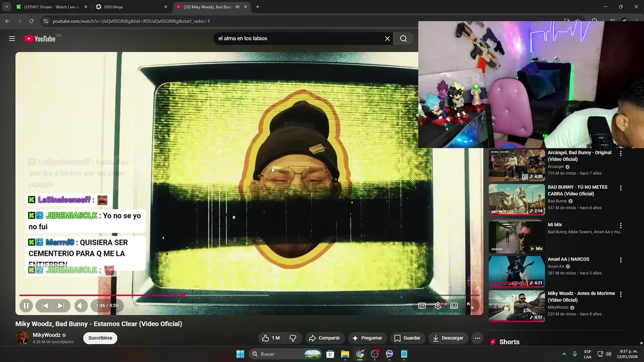Screen dimensions: 644x362
Task: Open BAD BUNNY - TÚ NO METES CABRA thumbnail
Action: coord(517,199)
